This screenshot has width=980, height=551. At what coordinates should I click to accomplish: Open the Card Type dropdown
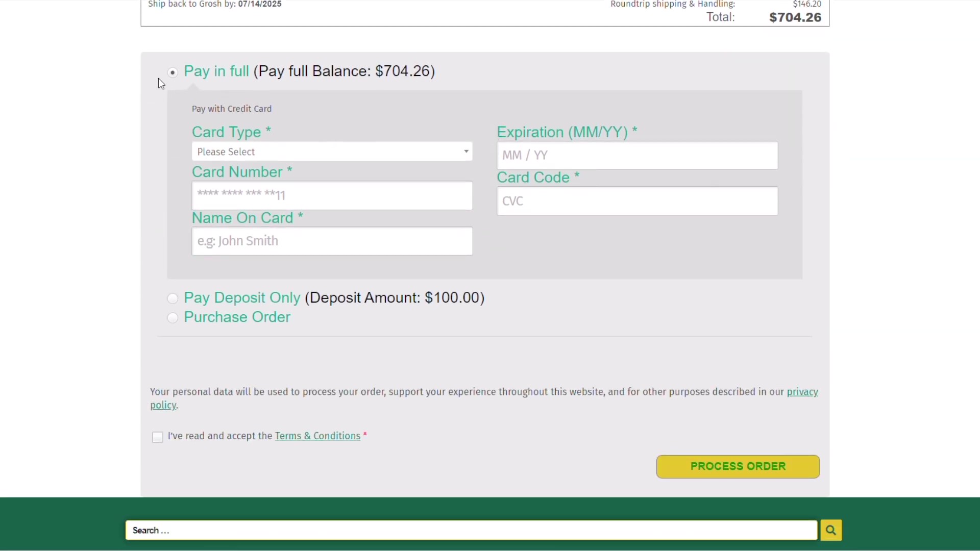pyautogui.click(x=332, y=152)
